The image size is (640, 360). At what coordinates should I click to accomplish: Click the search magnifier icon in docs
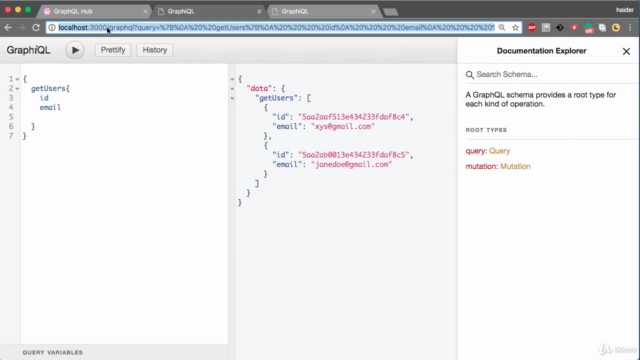470,75
